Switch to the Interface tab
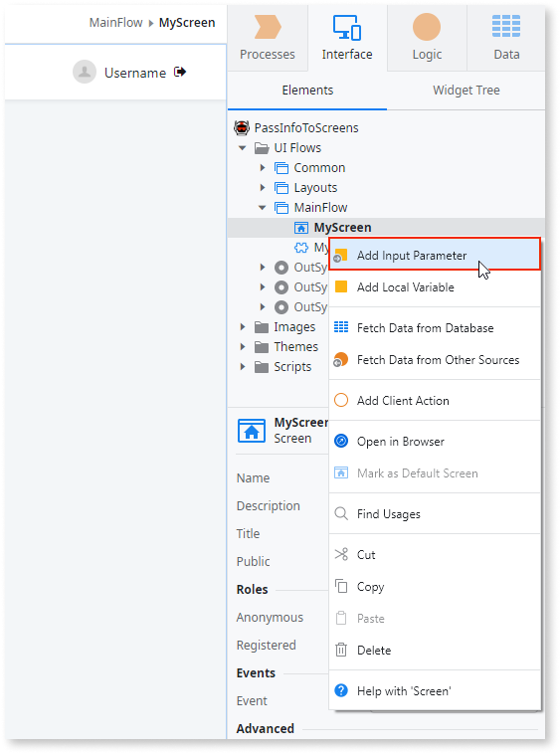This screenshot has width=560, height=754. click(x=347, y=37)
